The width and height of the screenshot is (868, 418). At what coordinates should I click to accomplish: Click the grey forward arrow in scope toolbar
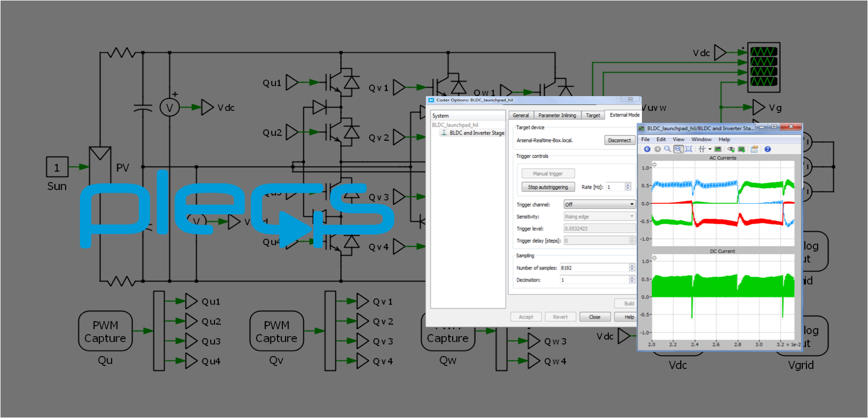(657, 149)
